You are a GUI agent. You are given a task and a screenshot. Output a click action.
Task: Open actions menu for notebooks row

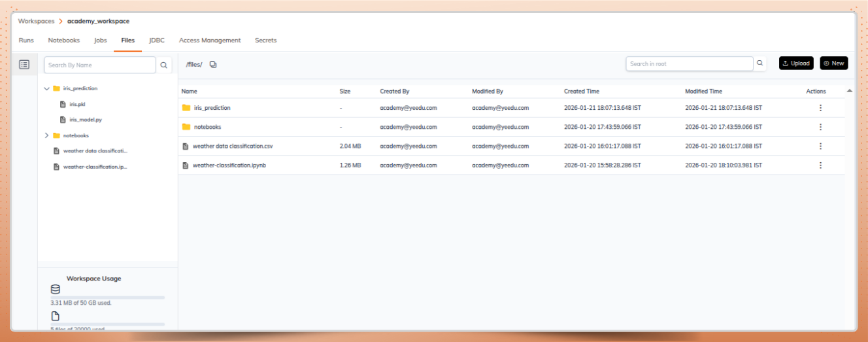click(820, 127)
